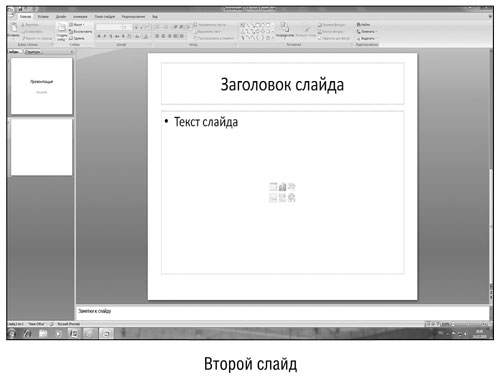Click Копировать in the clipboard group
The width and height of the screenshot is (500, 376).
point(32,32)
